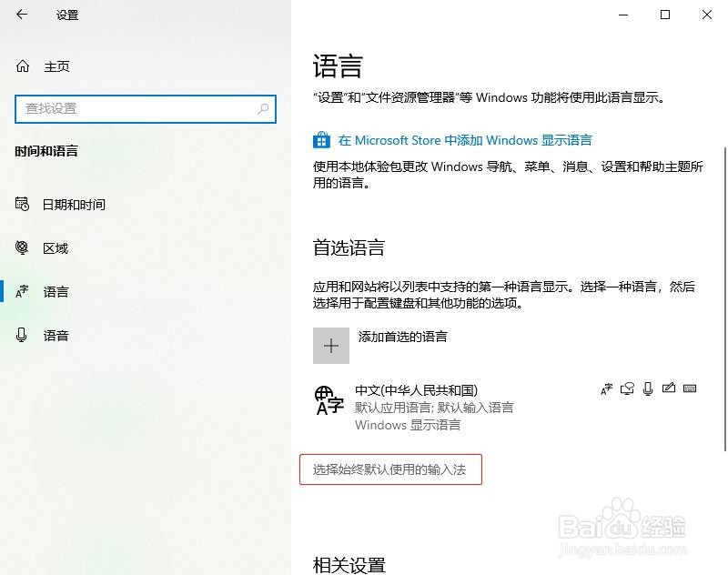Click the text-to-speech feature icon for 中文
This screenshot has height=575, width=728.
[x=627, y=388]
